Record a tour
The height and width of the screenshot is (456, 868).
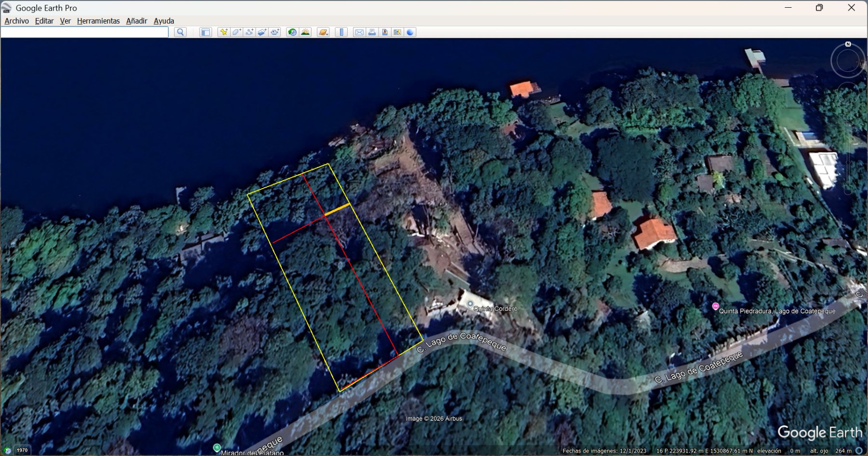point(275,32)
